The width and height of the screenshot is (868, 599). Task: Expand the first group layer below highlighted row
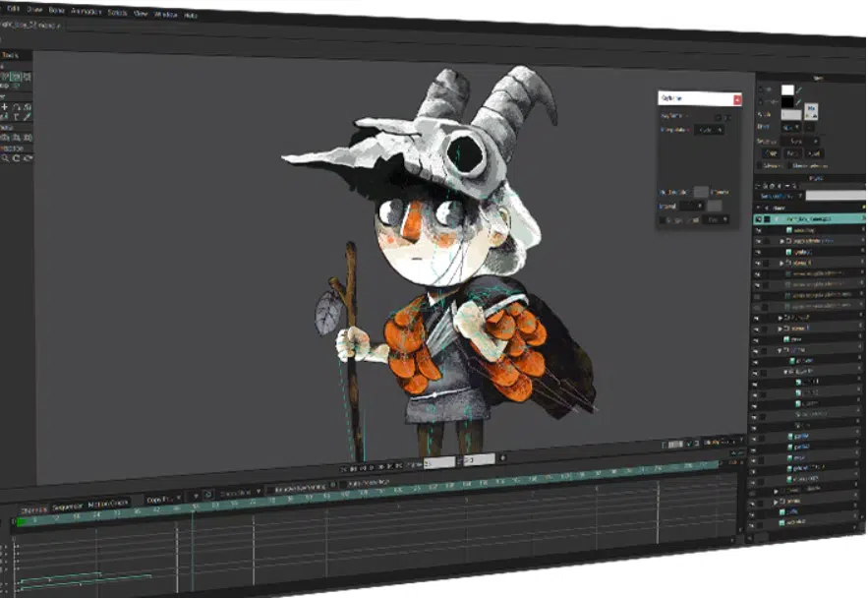[782, 241]
